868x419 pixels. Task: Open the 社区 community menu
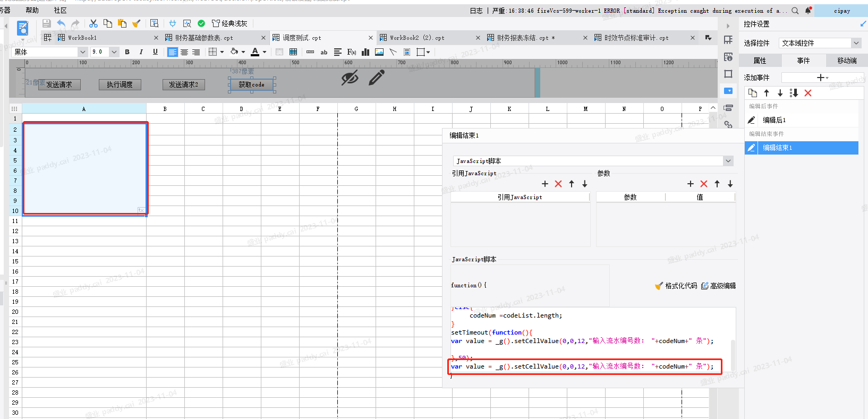pyautogui.click(x=61, y=11)
